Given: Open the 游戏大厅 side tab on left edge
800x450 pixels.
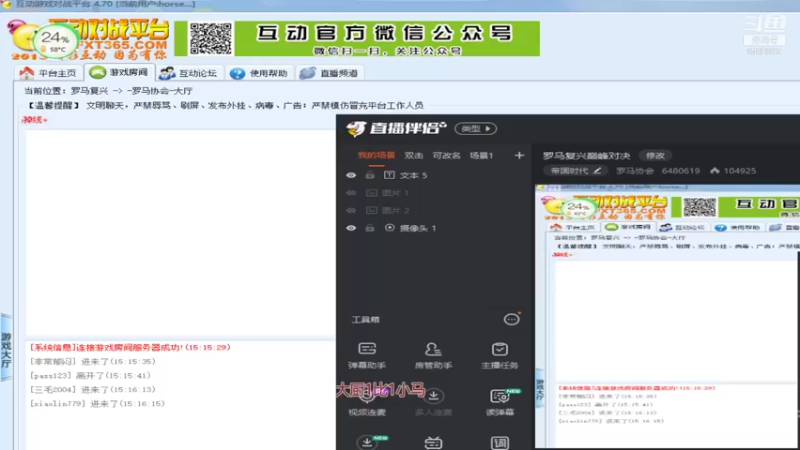Looking at the screenshot, I should click(6, 348).
